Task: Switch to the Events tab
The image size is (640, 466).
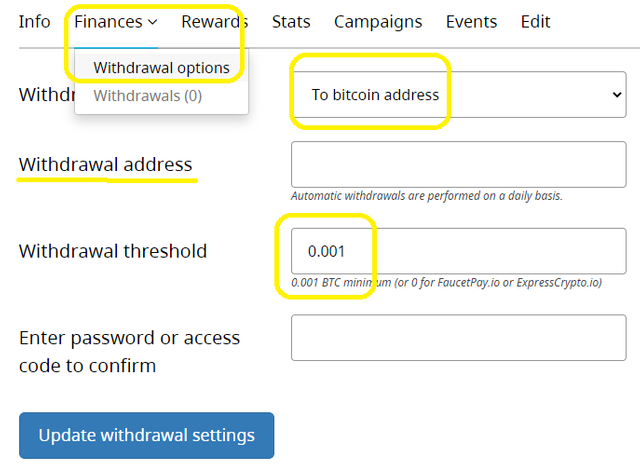Action: pyautogui.click(x=471, y=22)
